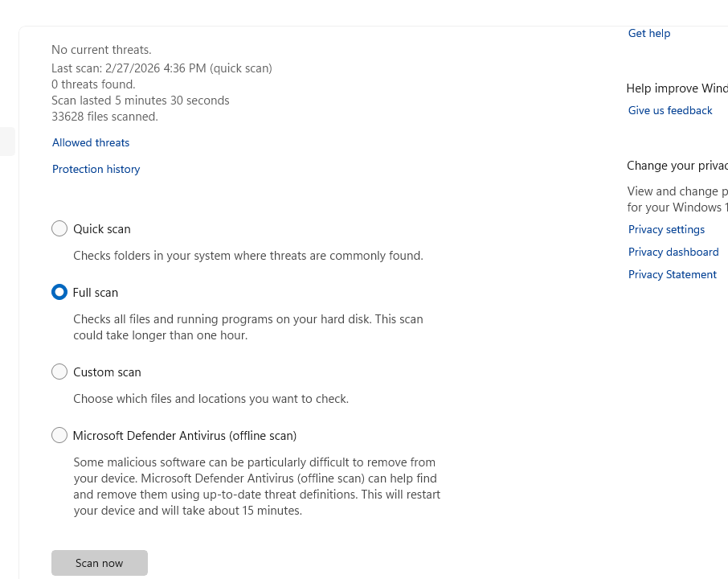Choose the Full scan radio option
This screenshot has height=579, width=728.
click(x=59, y=293)
